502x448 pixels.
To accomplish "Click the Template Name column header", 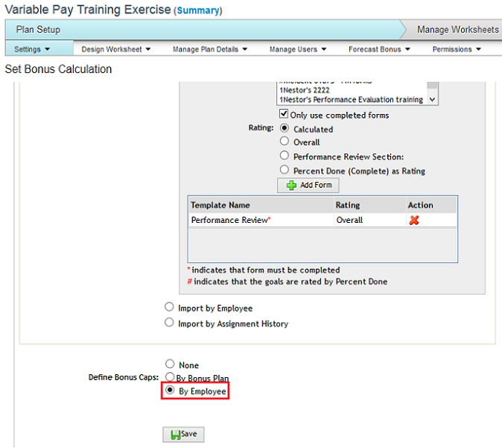I will coord(261,205).
